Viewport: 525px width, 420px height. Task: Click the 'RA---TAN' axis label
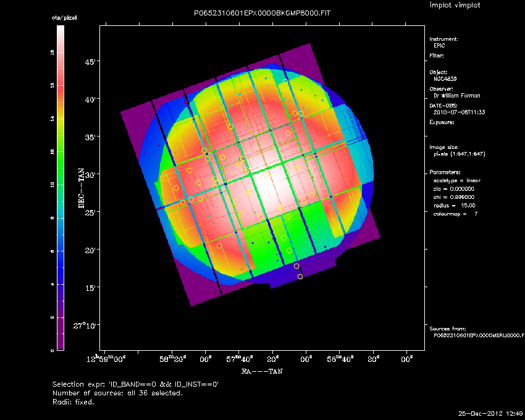pyautogui.click(x=262, y=371)
